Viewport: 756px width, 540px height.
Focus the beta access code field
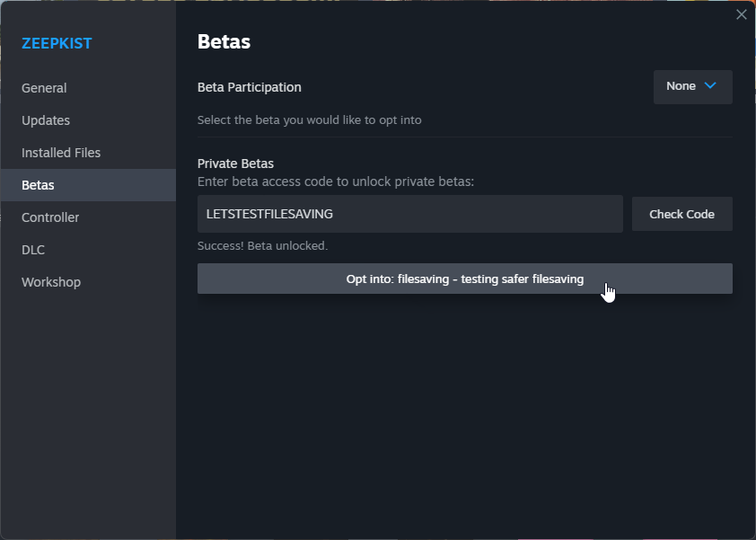point(409,214)
